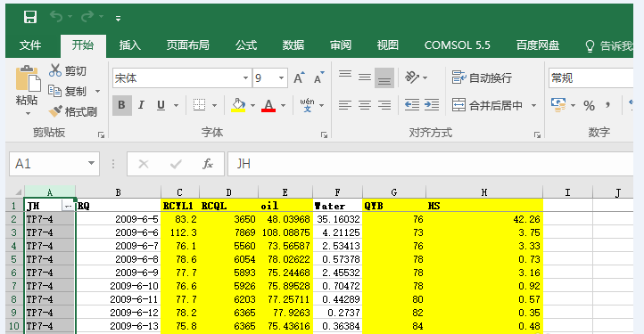
Task: Click the Borders icon
Action: [200, 105]
